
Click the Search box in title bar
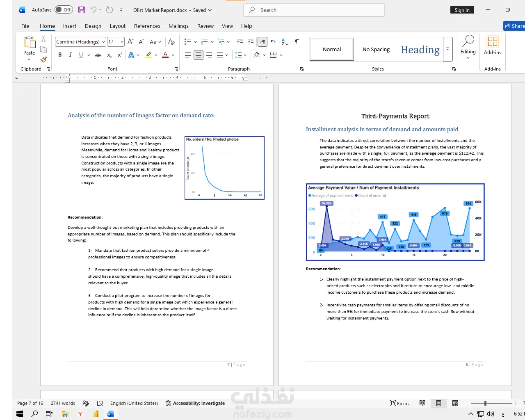pos(314,10)
